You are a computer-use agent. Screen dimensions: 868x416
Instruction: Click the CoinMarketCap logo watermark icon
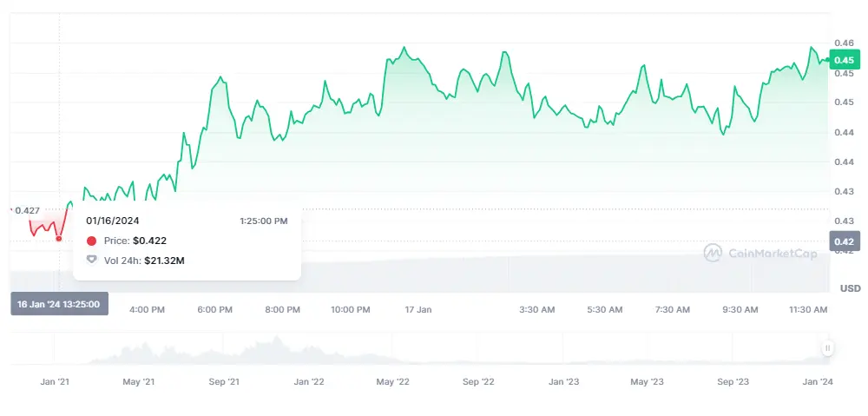coord(713,253)
